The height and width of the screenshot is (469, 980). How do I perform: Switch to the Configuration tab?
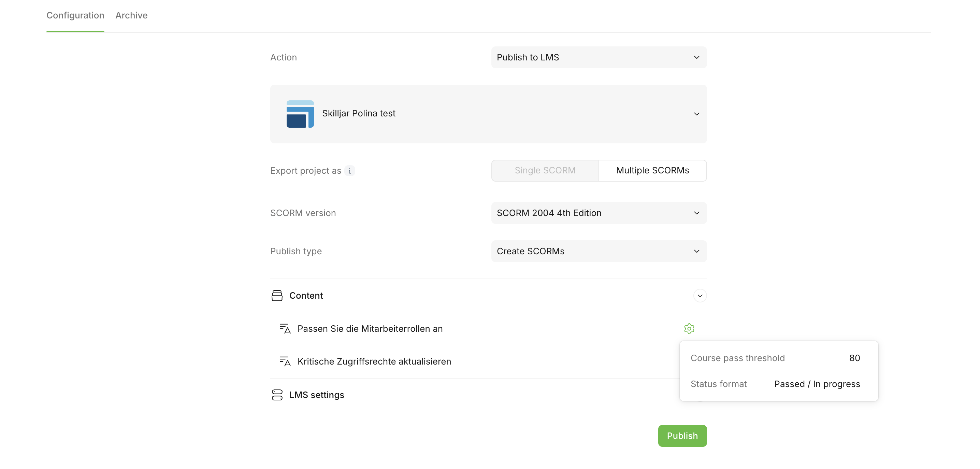point(75,15)
